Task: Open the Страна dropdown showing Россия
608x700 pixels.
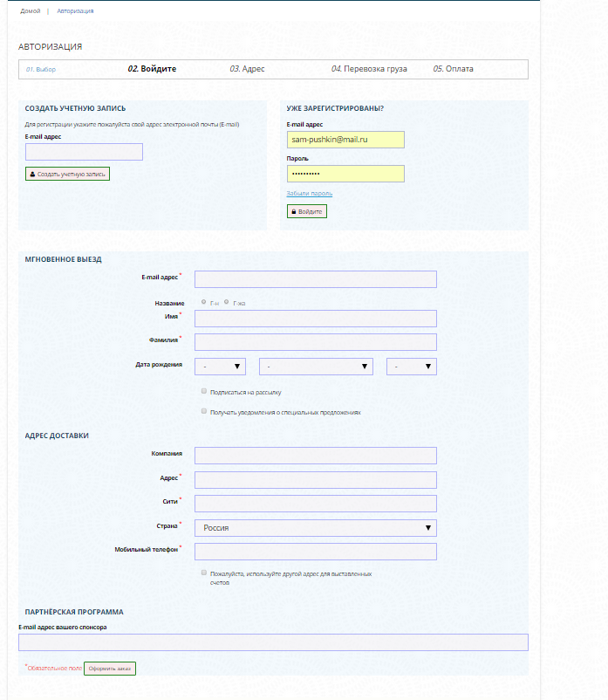Action: [x=316, y=528]
